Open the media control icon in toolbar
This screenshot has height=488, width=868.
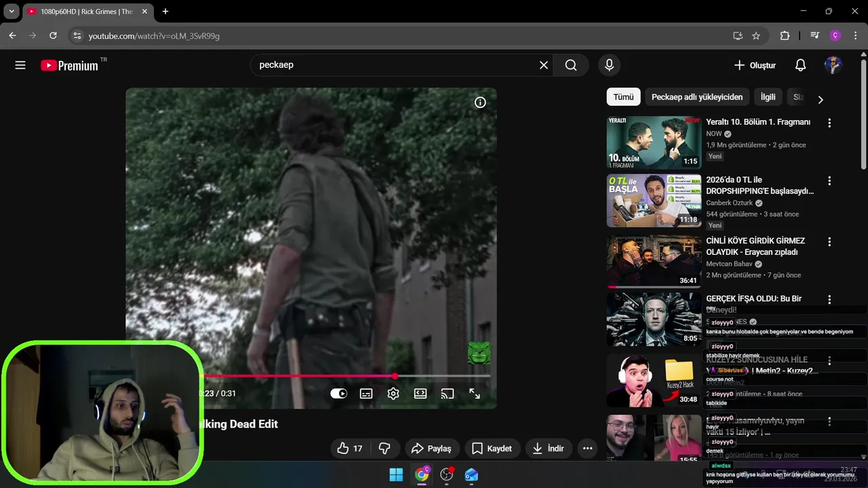coord(815,36)
